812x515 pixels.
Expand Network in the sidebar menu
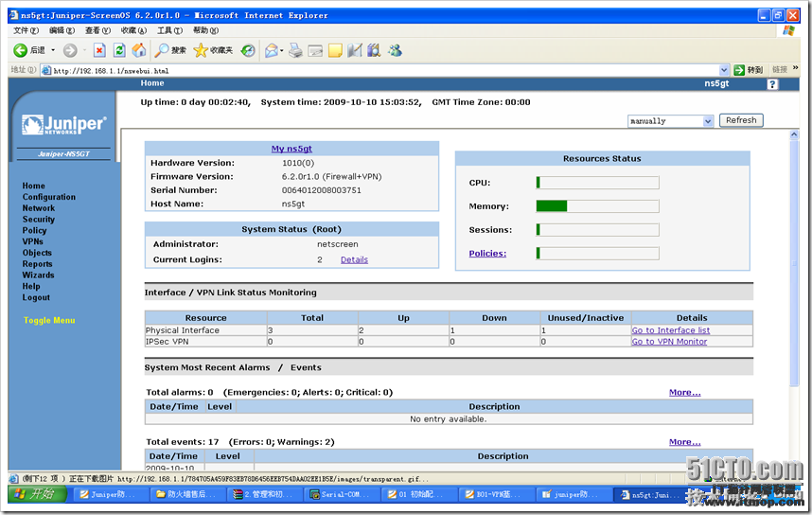coord(38,207)
